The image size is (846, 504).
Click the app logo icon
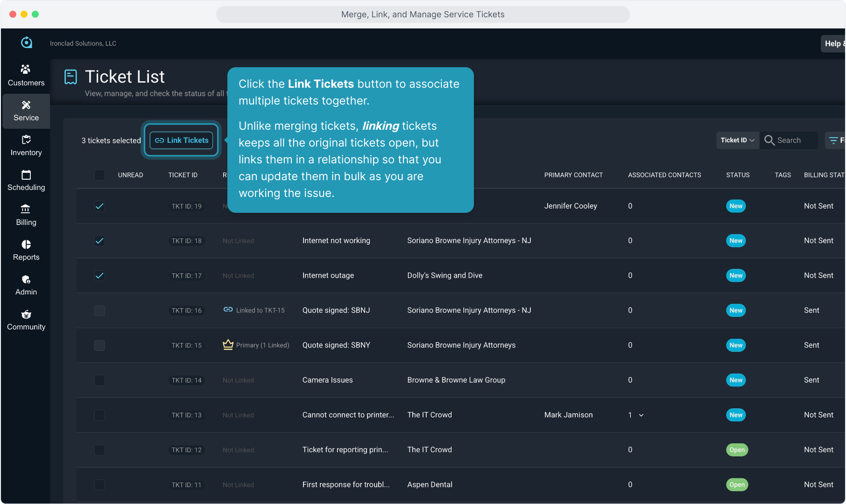pyautogui.click(x=27, y=42)
